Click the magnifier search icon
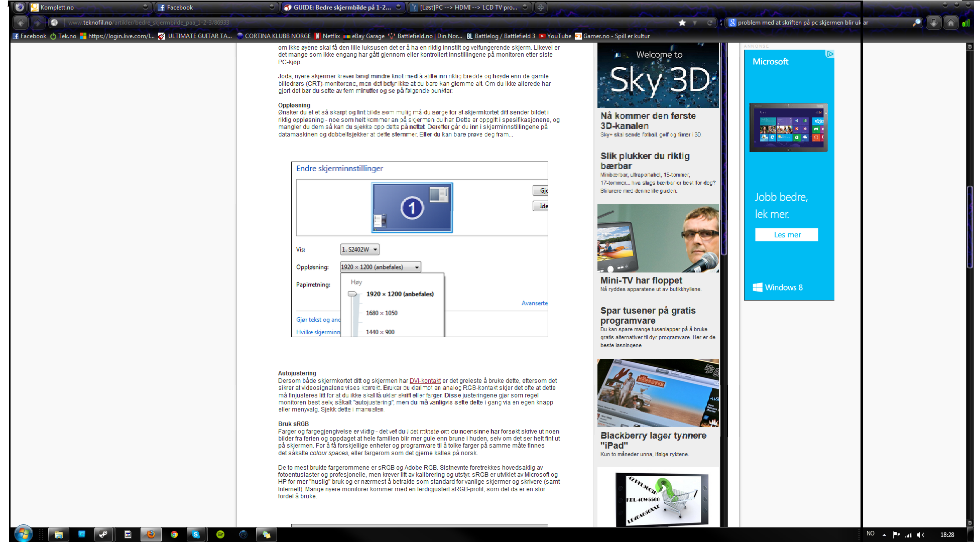 [x=916, y=23]
